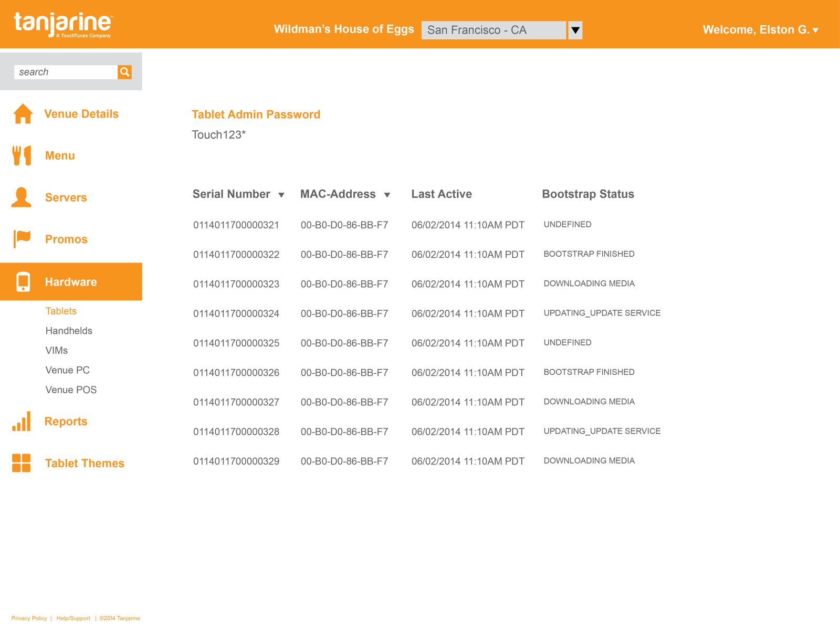The height and width of the screenshot is (630, 840).
Task: Click Wildman's House of Eggs venue title
Action: (344, 29)
